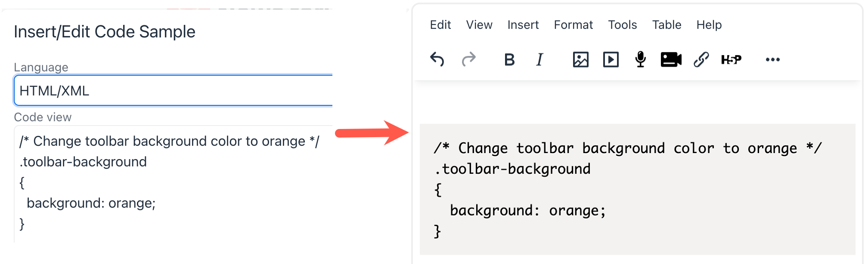Open the Format menu
This screenshot has height=264, width=868.
click(573, 25)
